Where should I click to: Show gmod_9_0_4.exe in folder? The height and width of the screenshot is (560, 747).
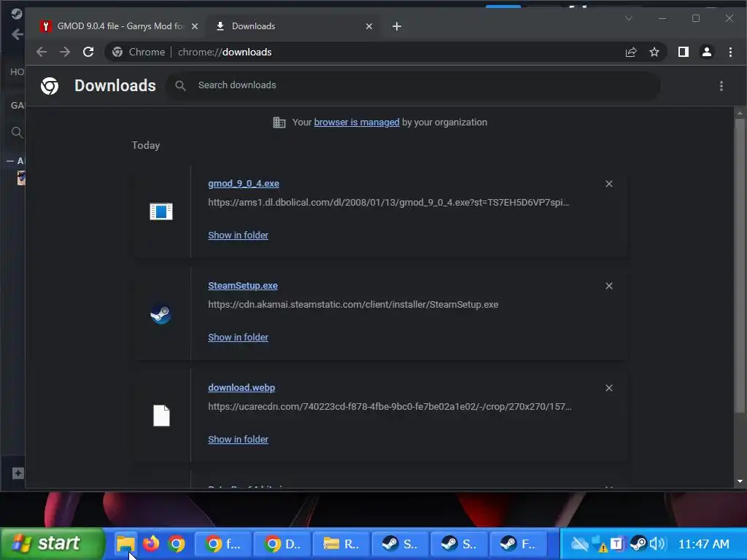[239, 236]
